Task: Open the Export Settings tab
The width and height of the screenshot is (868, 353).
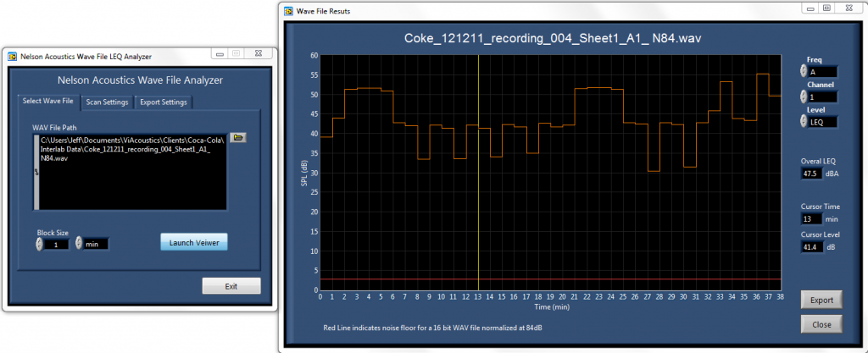Action: [164, 102]
